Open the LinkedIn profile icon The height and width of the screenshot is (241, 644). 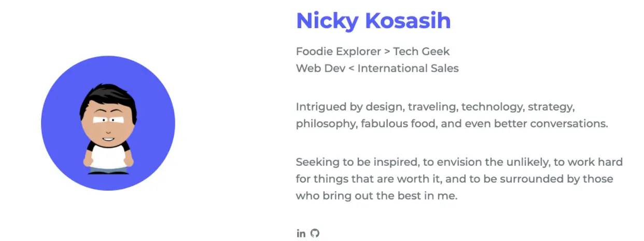(x=301, y=233)
